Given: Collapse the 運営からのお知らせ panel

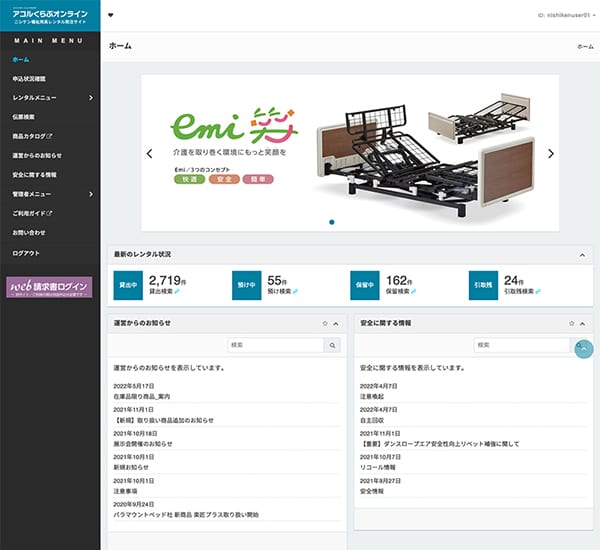Looking at the screenshot, I should (336, 324).
